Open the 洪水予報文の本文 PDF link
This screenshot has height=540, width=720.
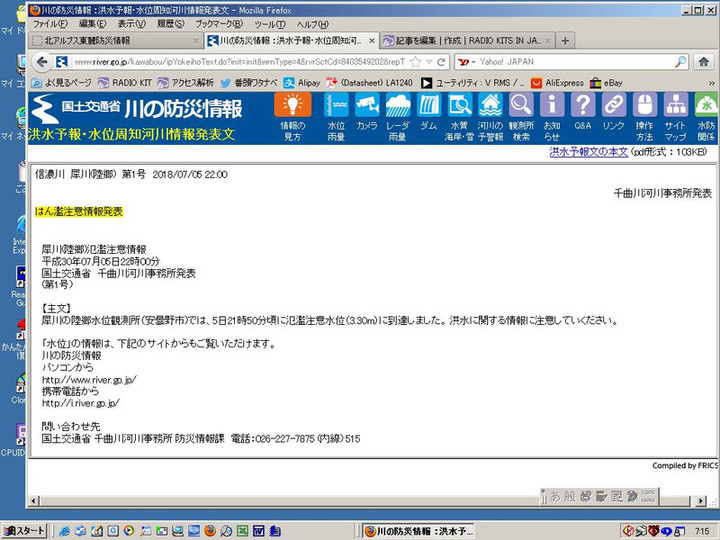tap(588, 152)
